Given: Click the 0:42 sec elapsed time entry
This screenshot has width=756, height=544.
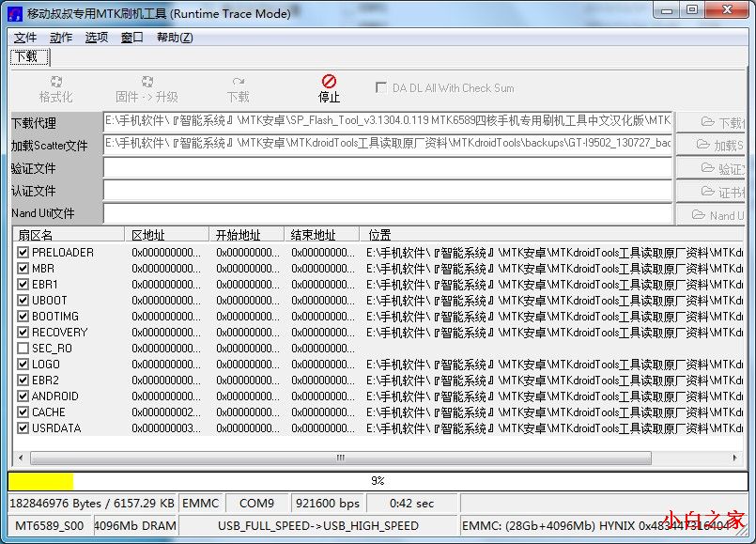Looking at the screenshot, I should (411, 504).
